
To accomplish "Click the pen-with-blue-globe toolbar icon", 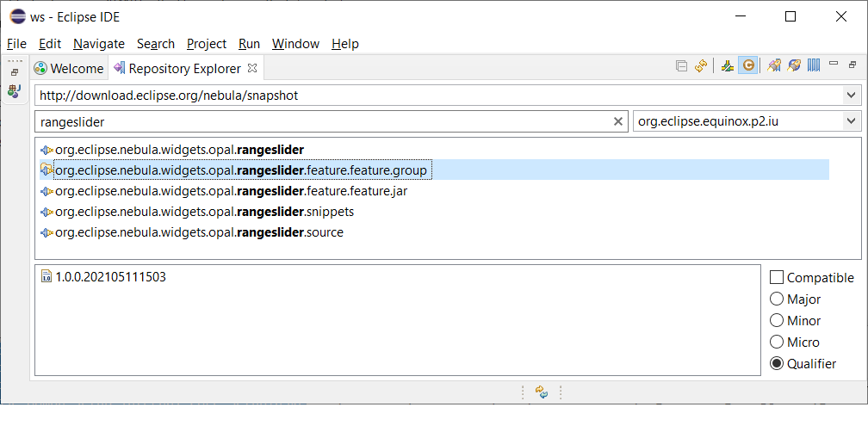I will click(794, 65).
